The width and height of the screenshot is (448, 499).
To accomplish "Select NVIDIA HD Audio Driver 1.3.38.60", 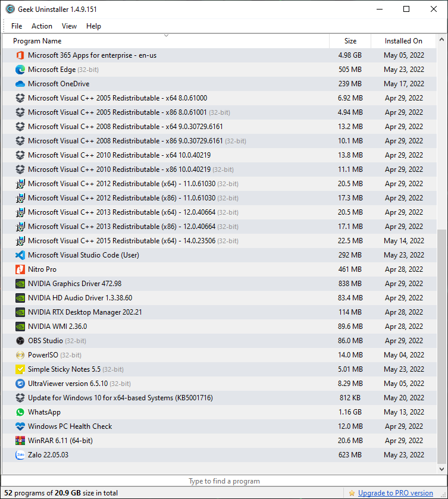I will (220, 298).
